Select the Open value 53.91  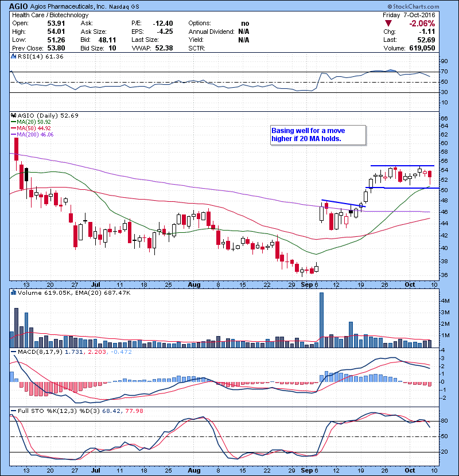[x=56, y=24]
